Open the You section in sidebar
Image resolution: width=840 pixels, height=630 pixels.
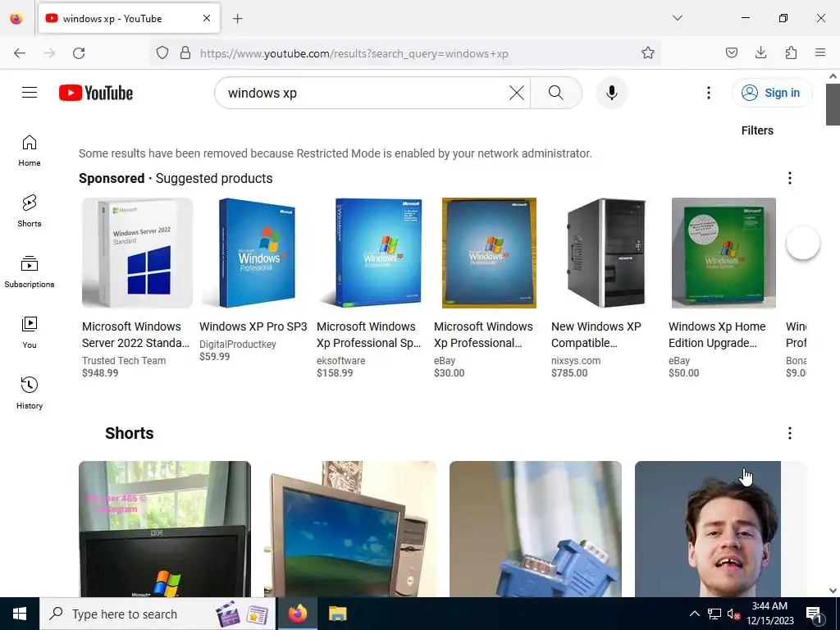(x=30, y=333)
